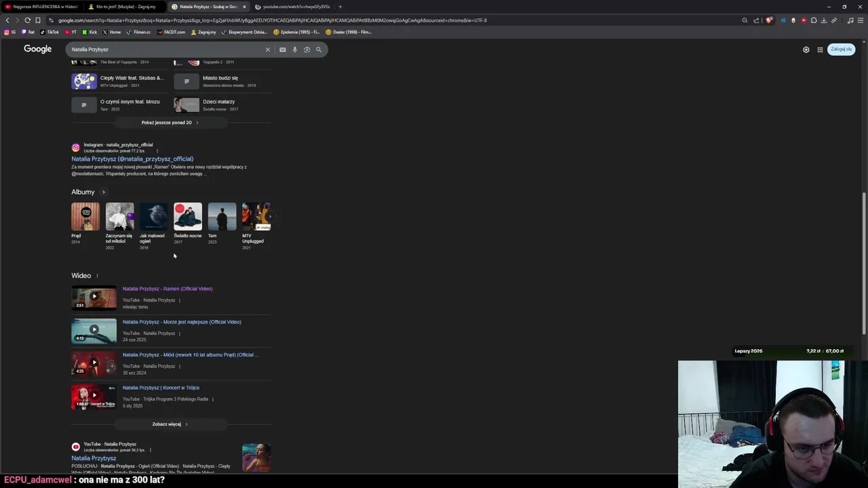Open Natalia Przybysz - Ramen (Official Video) link
Viewport: 868px width, 488px height.
click(x=167, y=289)
